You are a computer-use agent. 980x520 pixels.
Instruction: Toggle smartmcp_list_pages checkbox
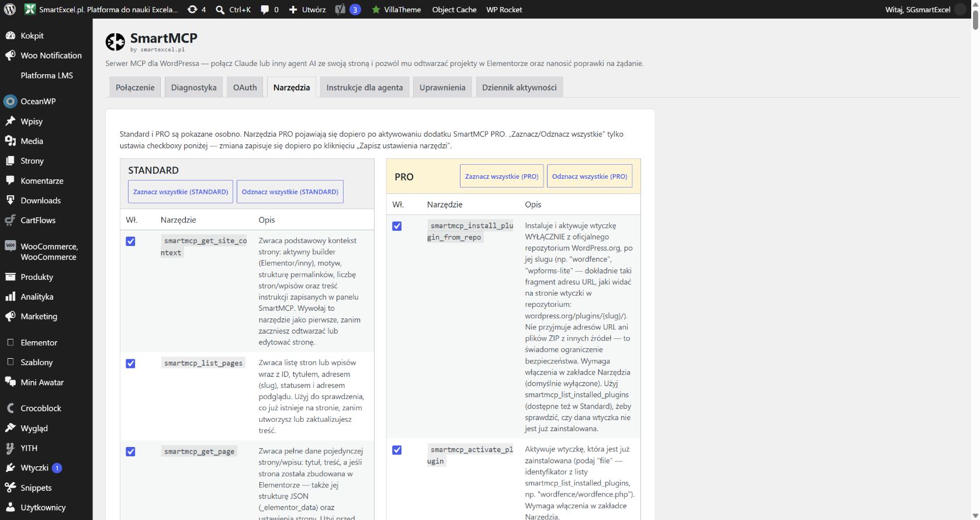131,363
